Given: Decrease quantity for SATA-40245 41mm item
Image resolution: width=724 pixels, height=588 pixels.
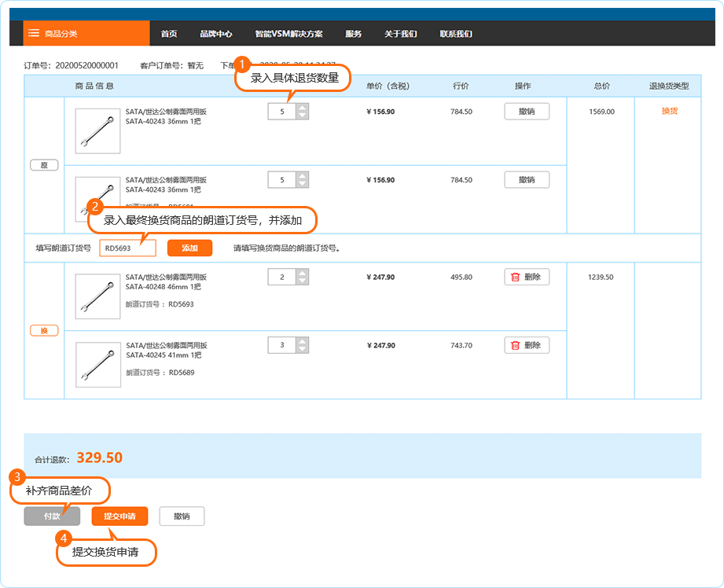Looking at the screenshot, I should [x=302, y=349].
